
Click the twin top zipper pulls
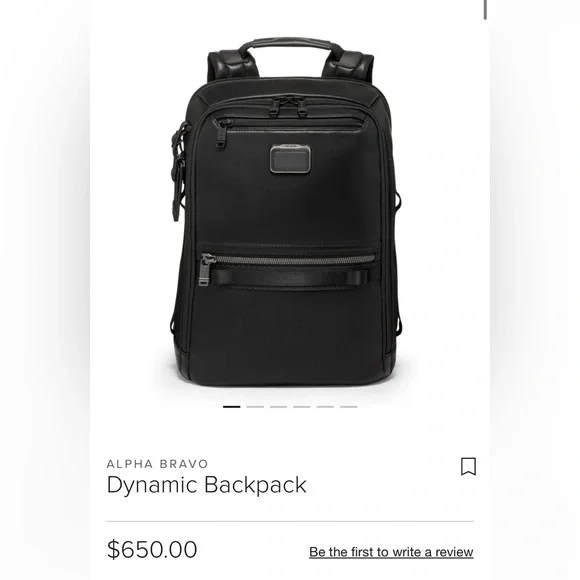pos(287,105)
